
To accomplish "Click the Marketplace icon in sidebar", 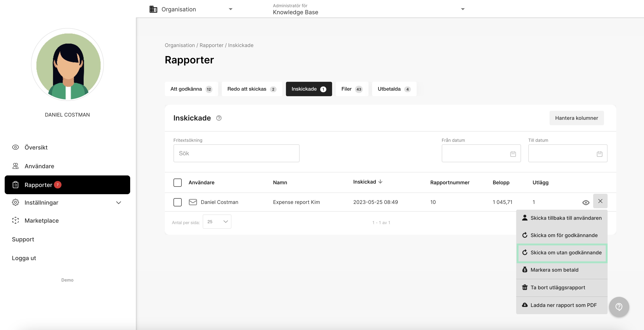I will [x=16, y=220].
